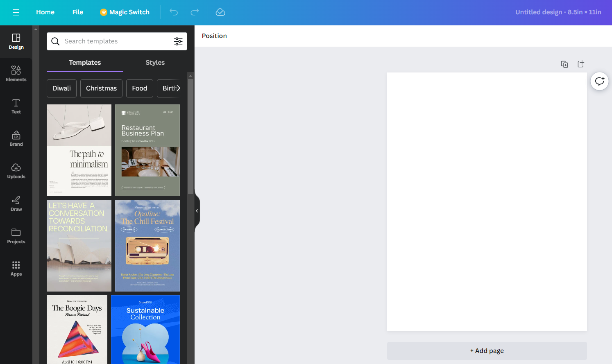Select the Food category chip
The image size is (612, 364).
(140, 88)
